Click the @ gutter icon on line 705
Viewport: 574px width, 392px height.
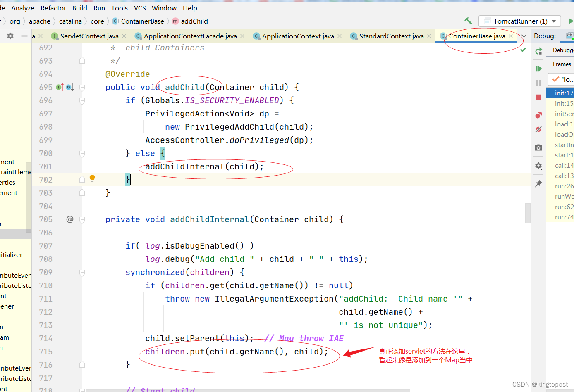(70, 219)
